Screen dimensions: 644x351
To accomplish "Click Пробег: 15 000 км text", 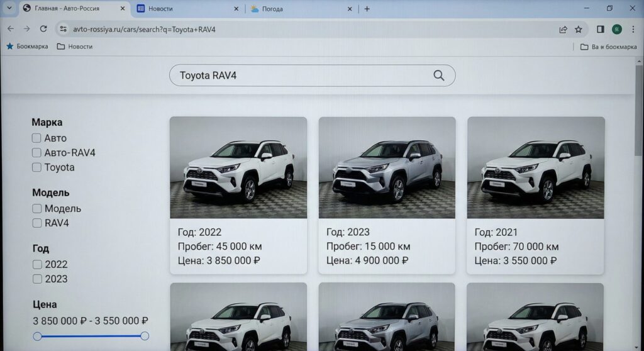I will pos(368,246).
